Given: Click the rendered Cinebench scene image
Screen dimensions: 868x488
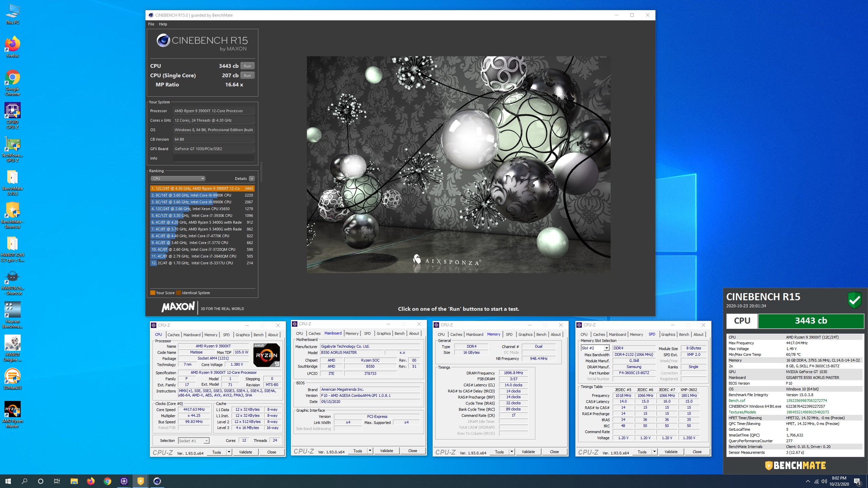Looking at the screenshot, I should tap(458, 165).
